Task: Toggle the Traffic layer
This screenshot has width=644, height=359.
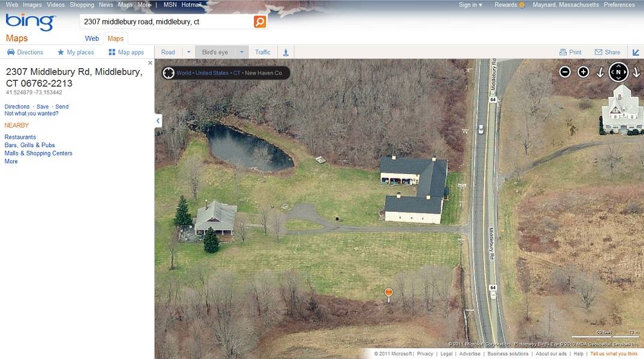Action: (x=263, y=52)
